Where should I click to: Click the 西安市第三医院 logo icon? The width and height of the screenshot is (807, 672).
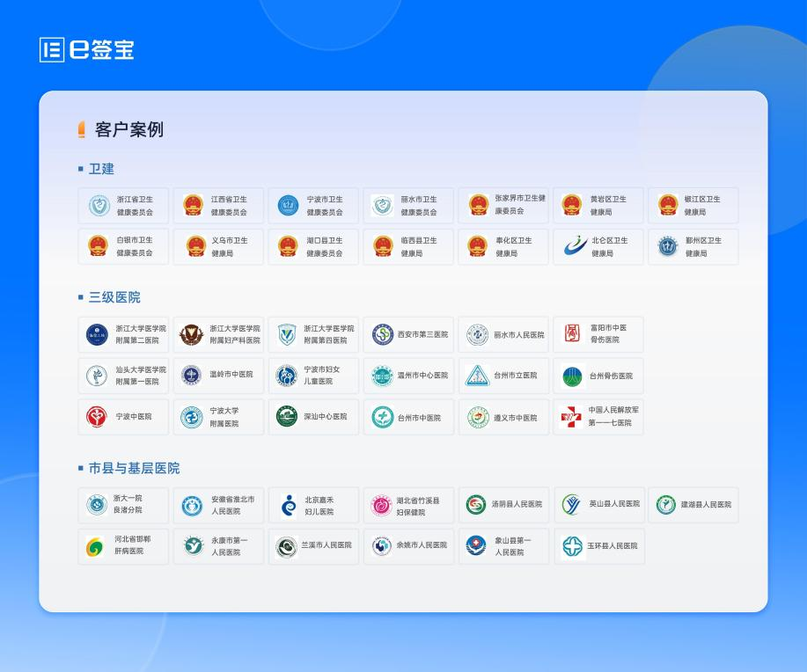[x=383, y=334]
